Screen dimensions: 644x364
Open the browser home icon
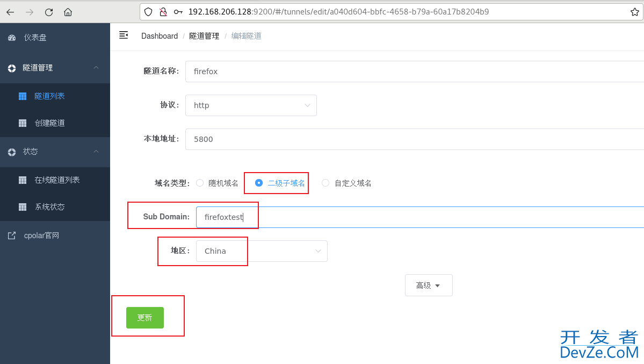point(68,12)
